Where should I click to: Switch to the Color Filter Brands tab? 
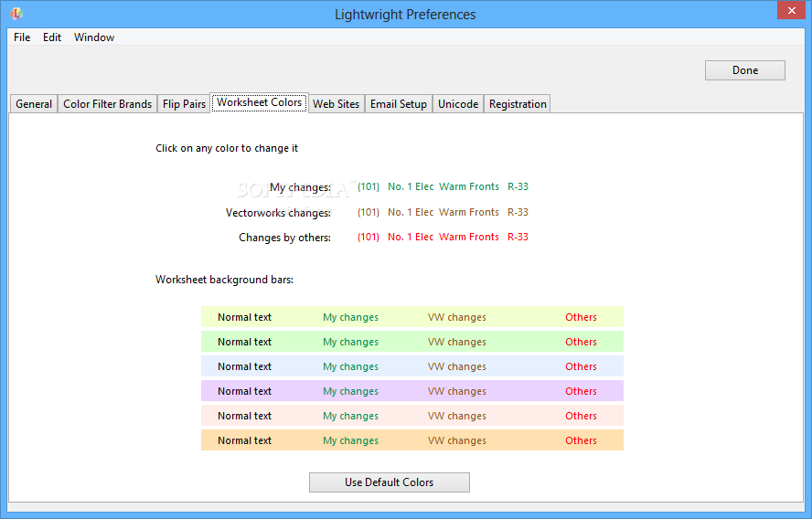[x=107, y=104]
